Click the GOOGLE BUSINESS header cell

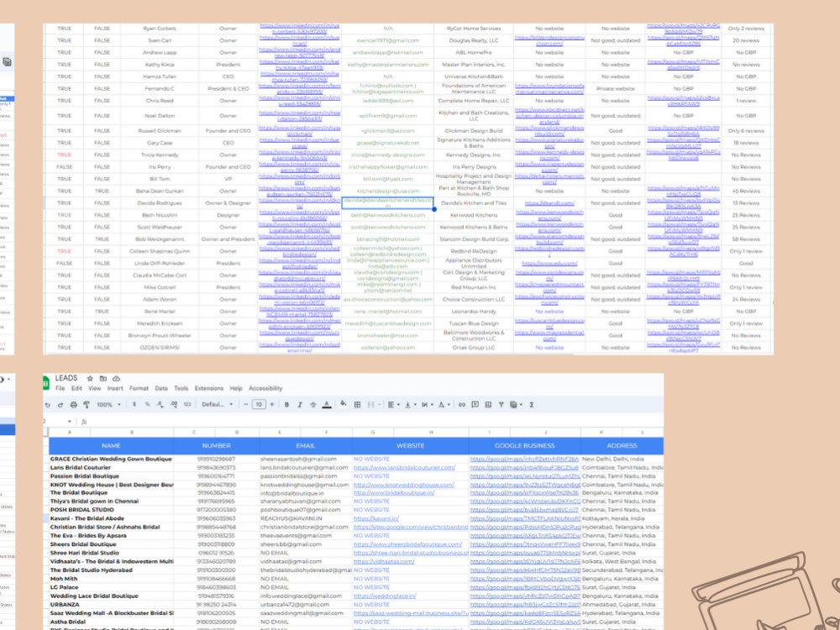(524, 446)
